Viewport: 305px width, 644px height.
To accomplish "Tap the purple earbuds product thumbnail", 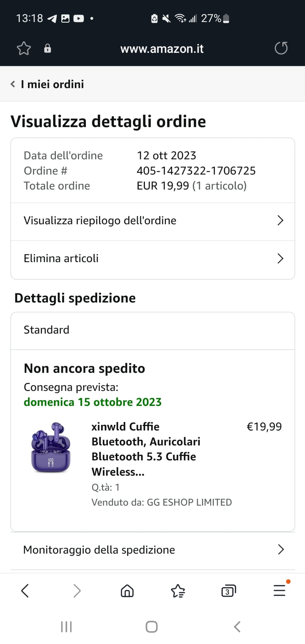I will [x=51, y=447].
